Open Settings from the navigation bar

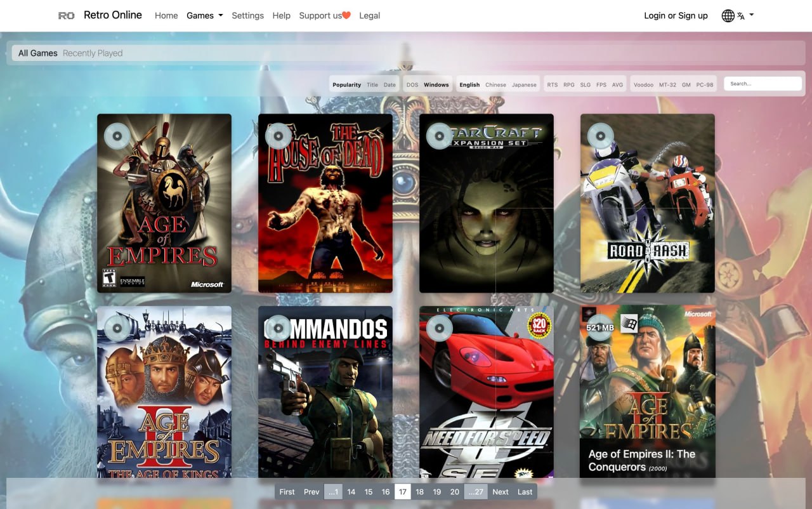click(x=247, y=15)
